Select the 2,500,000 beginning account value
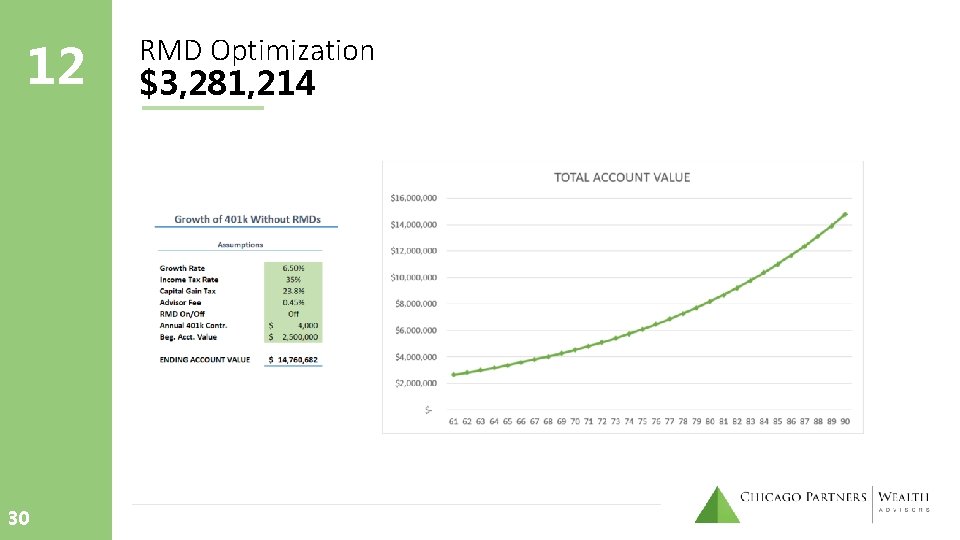 point(300,337)
